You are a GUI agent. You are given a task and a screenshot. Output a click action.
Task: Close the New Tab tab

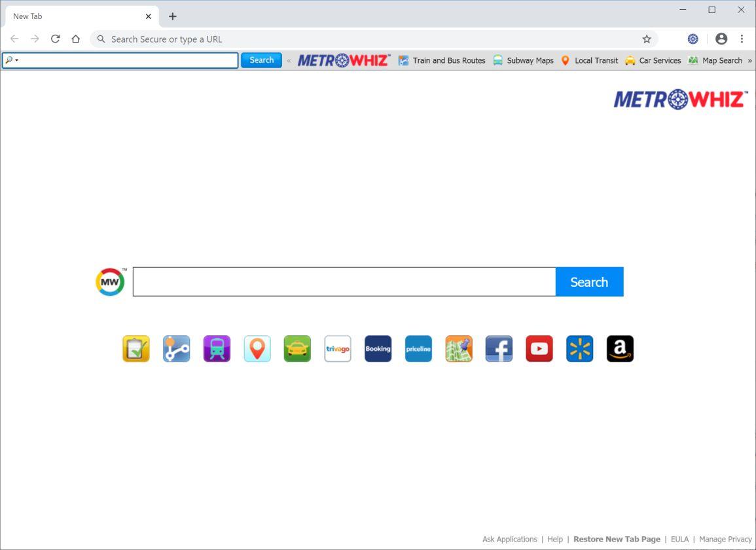149,16
